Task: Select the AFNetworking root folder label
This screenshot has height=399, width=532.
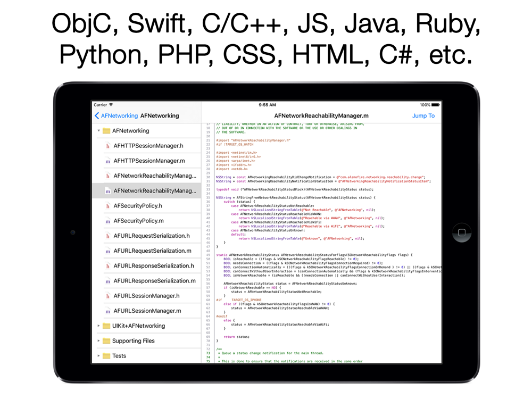Action: [131, 131]
